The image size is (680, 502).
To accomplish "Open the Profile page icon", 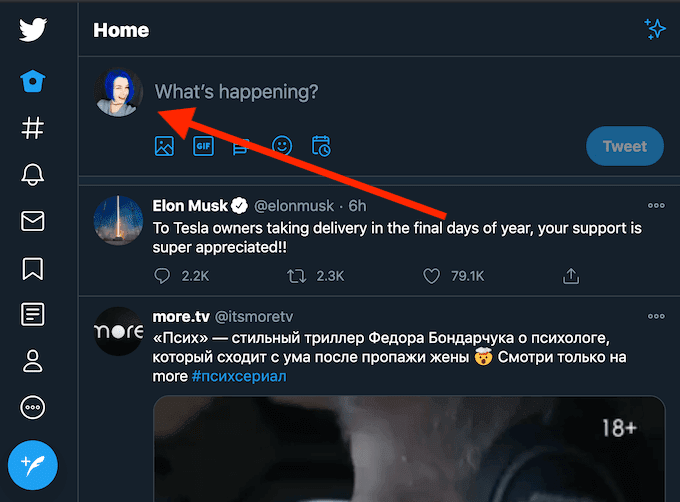I will [x=33, y=361].
